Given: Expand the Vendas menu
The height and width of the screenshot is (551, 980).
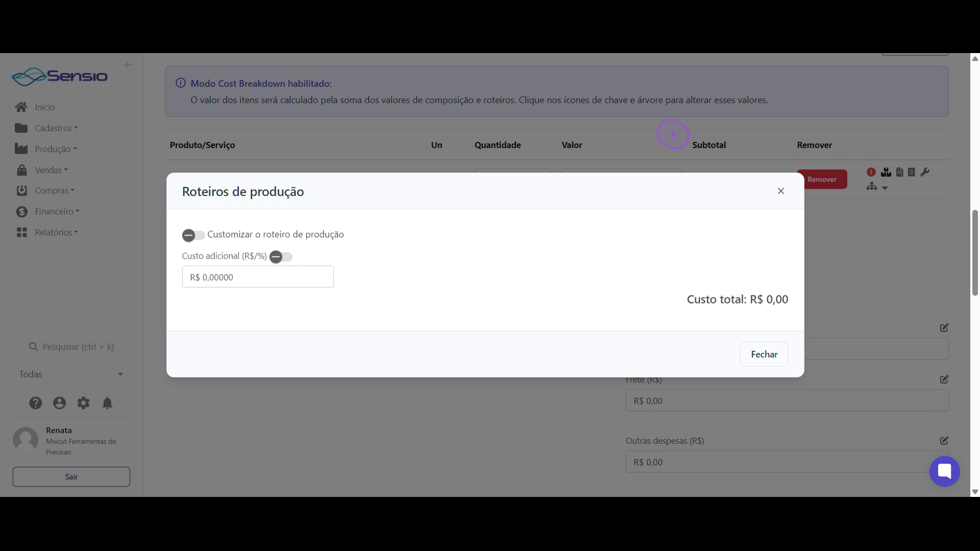Looking at the screenshot, I should [x=51, y=170].
